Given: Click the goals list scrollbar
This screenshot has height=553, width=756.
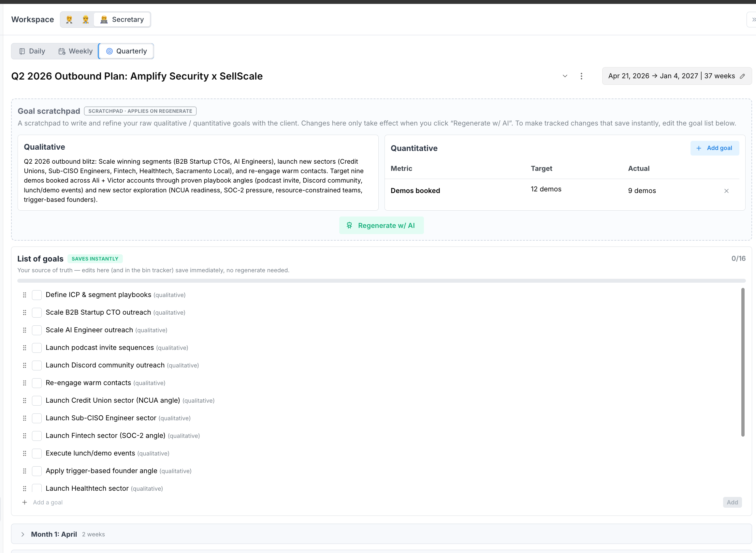Looking at the screenshot, I should (743, 362).
